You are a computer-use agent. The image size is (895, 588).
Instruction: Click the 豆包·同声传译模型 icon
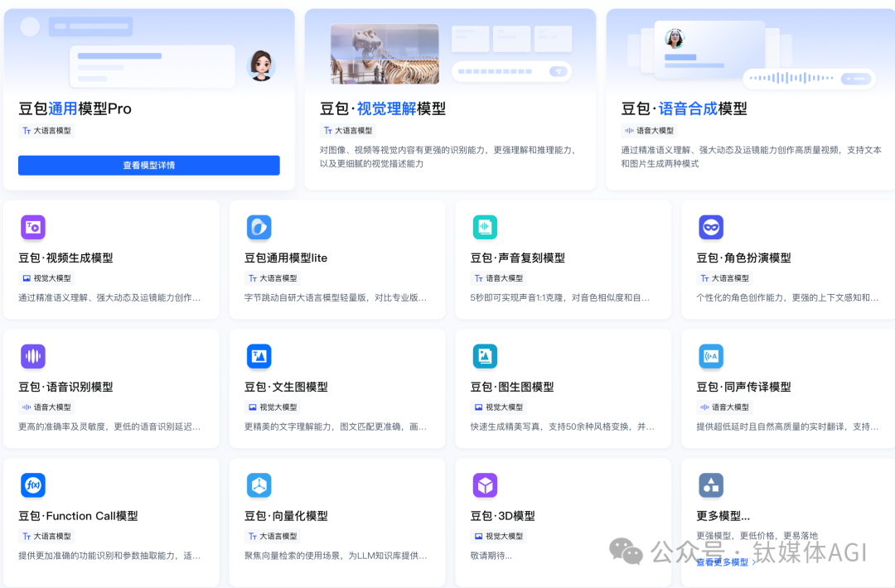pos(711,356)
